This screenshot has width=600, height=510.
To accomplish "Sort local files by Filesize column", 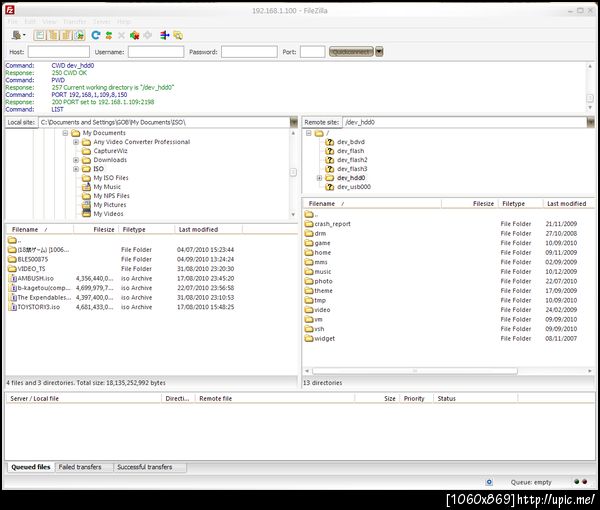I will 96,230.
